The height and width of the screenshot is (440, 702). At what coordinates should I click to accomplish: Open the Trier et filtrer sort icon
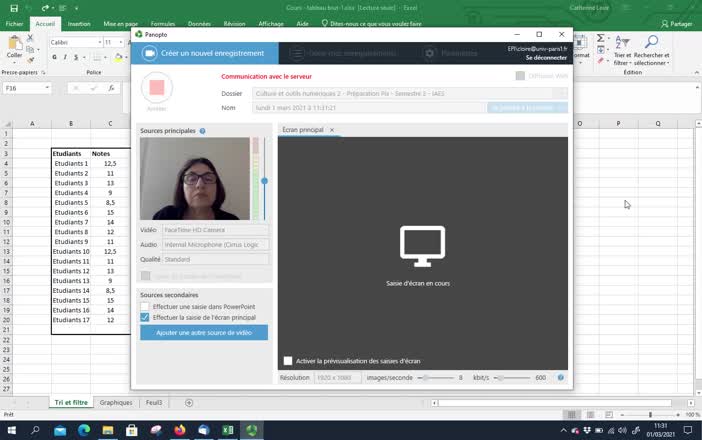(x=622, y=42)
